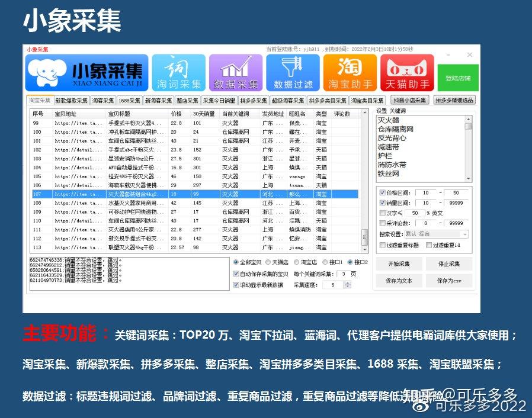Select the 天猫店 radio button
The image size is (532, 418).
268,262
